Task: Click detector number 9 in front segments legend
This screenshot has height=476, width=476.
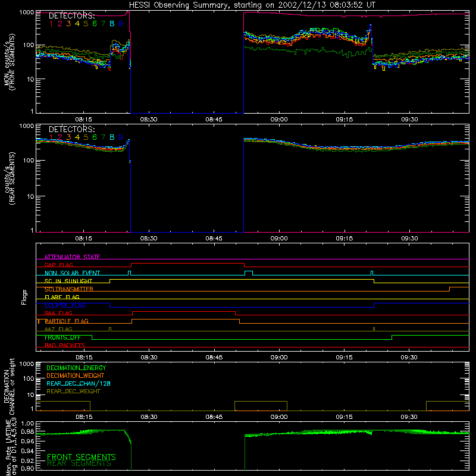Action: [x=121, y=24]
